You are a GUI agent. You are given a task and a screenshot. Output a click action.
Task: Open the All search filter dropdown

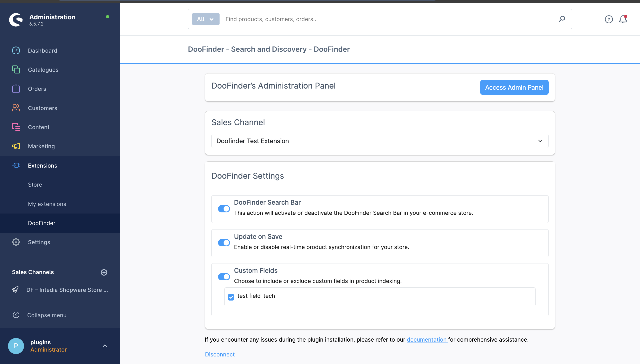point(206,19)
